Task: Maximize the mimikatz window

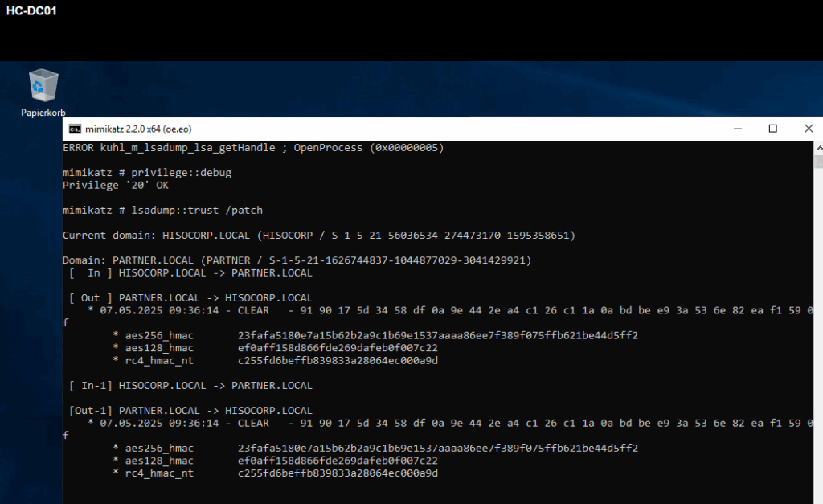Action: (772, 129)
